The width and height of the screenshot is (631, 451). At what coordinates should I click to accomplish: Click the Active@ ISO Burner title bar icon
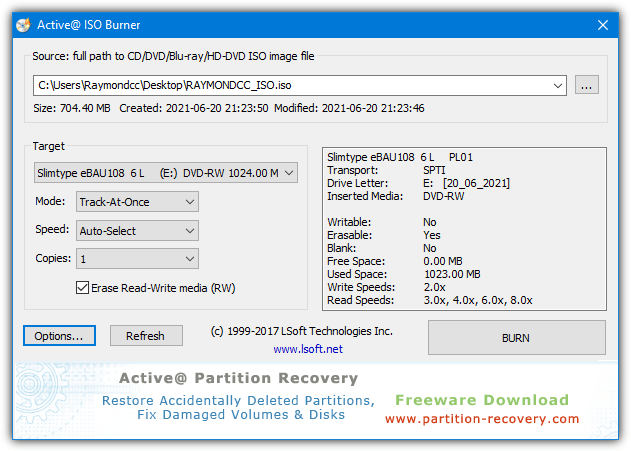(x=23, y=25)
